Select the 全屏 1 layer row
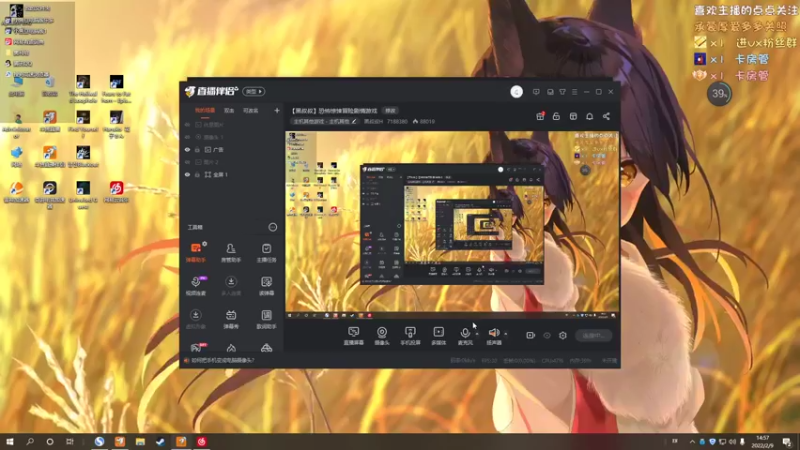 232,174
